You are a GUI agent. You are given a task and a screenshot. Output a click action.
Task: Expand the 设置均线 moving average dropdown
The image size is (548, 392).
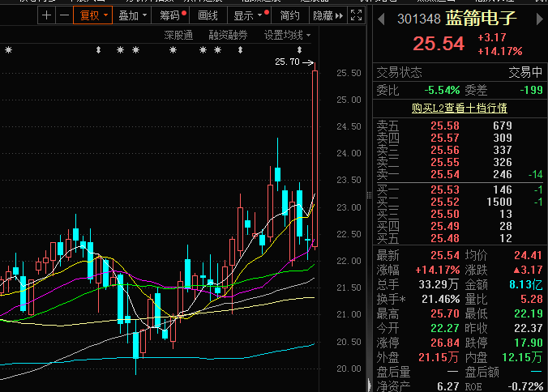287,35
